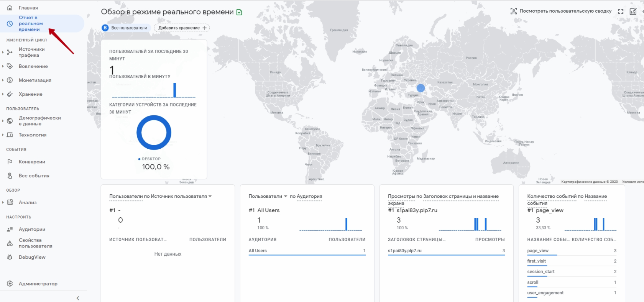Click the Анализ icon
The image size is (644, 302).
(x=10, y=202)
